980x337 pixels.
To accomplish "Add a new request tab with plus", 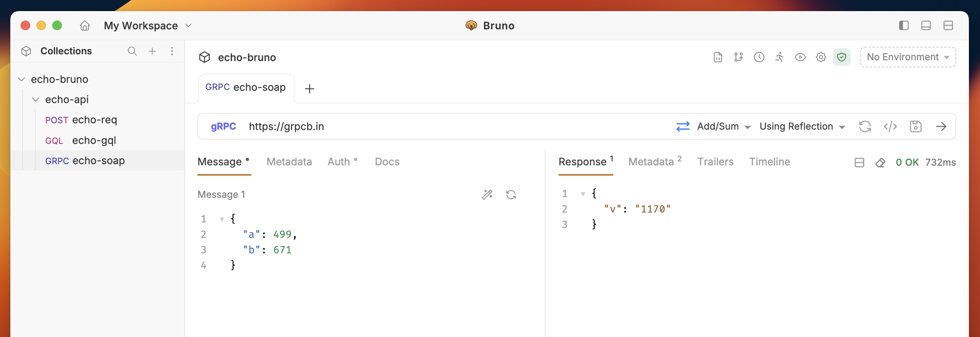I will click(x=309, y=89).
